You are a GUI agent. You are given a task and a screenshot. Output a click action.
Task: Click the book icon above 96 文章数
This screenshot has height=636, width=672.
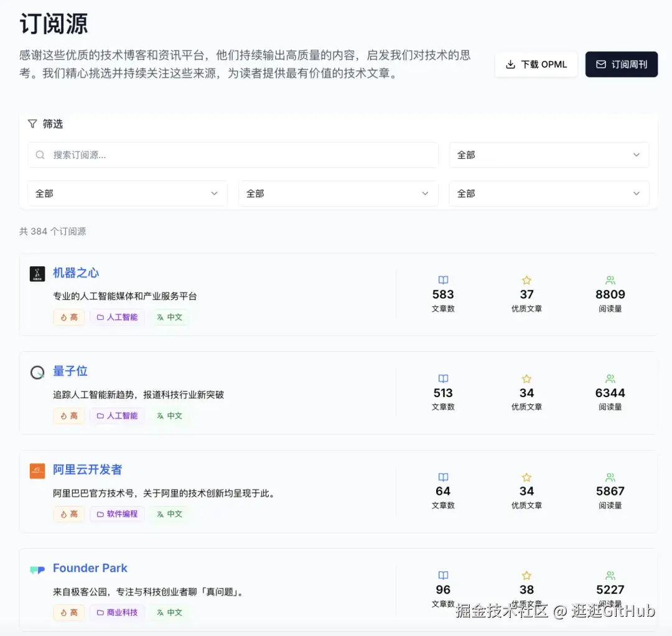coord(443,576)
